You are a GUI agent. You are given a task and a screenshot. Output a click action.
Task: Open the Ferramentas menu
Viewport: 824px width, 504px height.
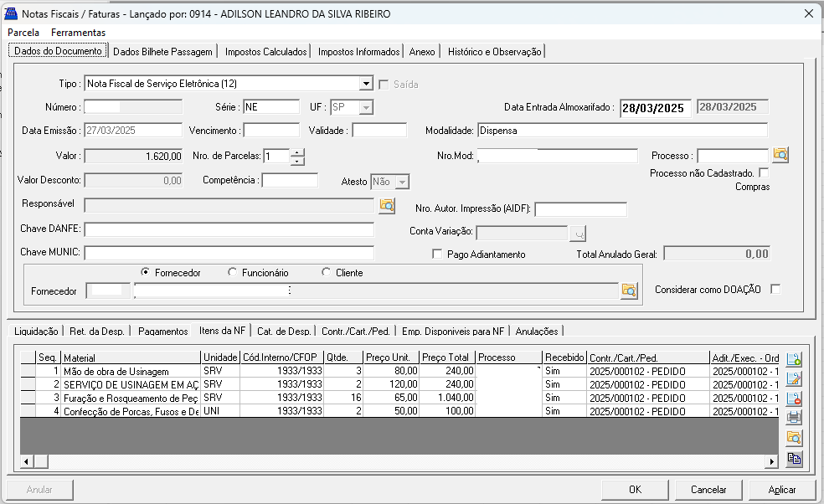[x=79, y=33]
